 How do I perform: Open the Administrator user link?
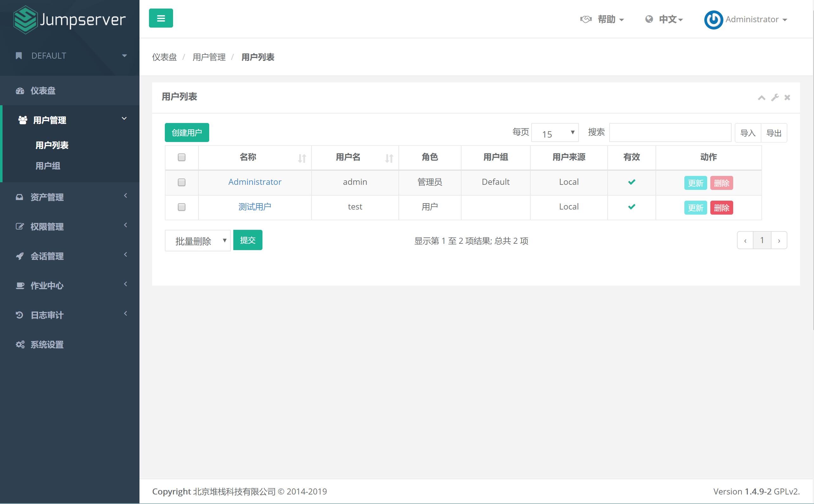click(x=255, y=182)
